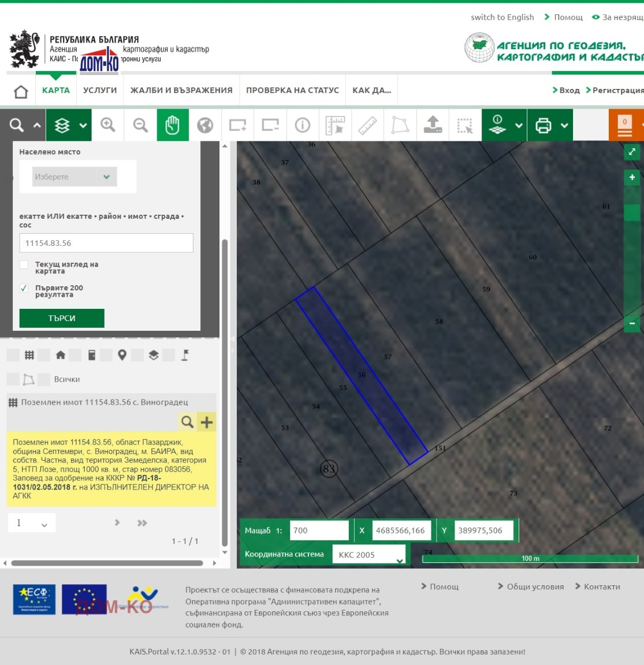
Task: Open the УСЛУГИ menu tab
Action: coord(100,91)
